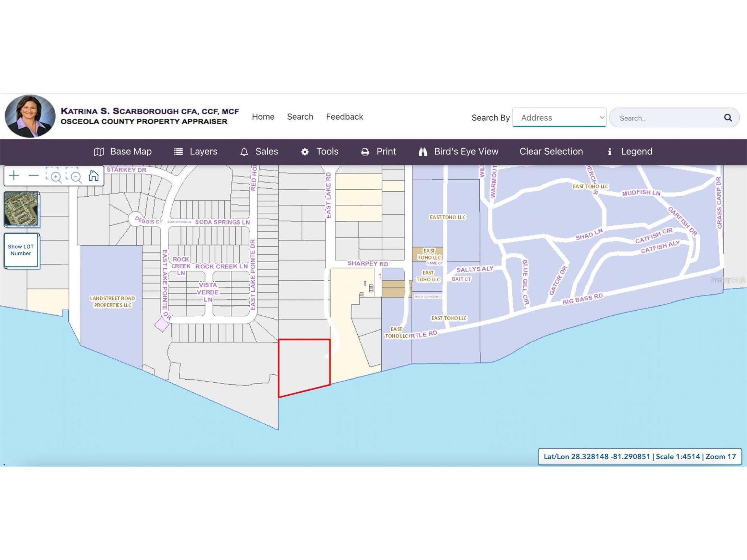Click the magnifier search submit icon

tap(728, 118)
